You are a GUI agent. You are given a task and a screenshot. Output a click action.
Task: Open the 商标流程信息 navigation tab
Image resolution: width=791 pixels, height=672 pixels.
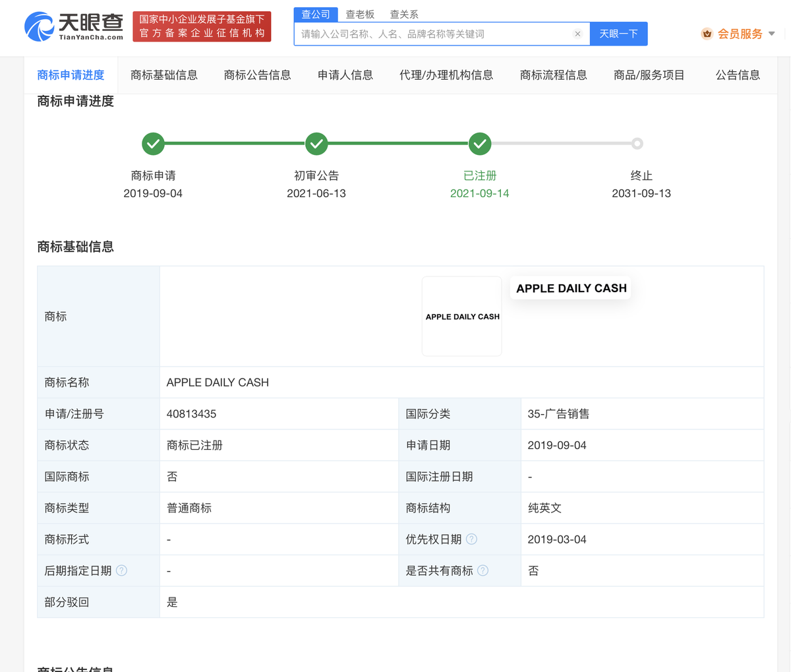pyautogui.click(x=554, y=75)
